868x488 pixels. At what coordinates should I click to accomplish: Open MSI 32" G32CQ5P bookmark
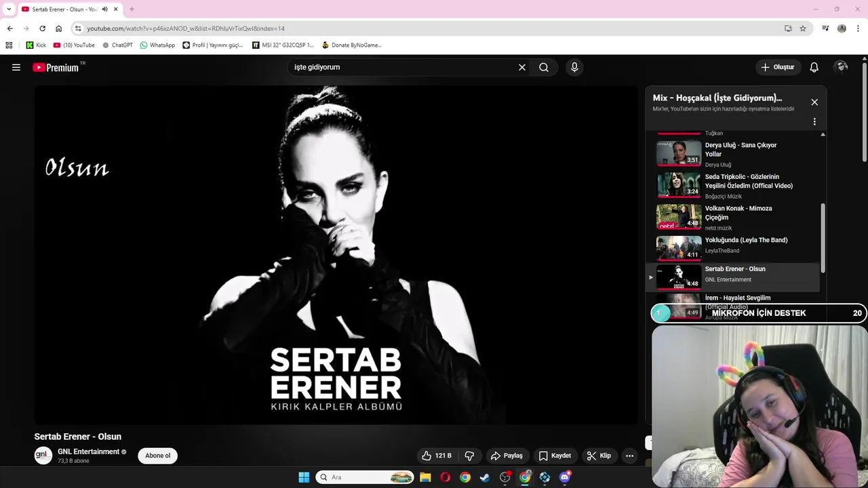coord(283,45)
